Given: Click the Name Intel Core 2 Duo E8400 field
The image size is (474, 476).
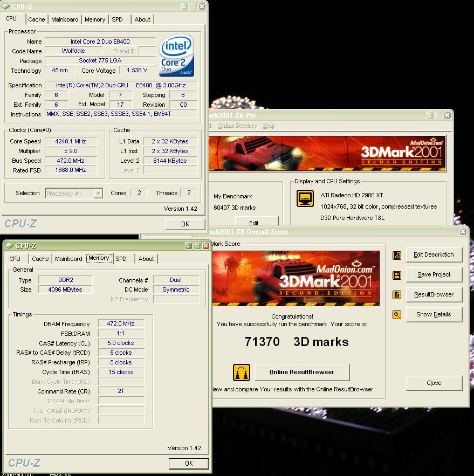Looking at the screenshot, I should [x=100, y=42].
